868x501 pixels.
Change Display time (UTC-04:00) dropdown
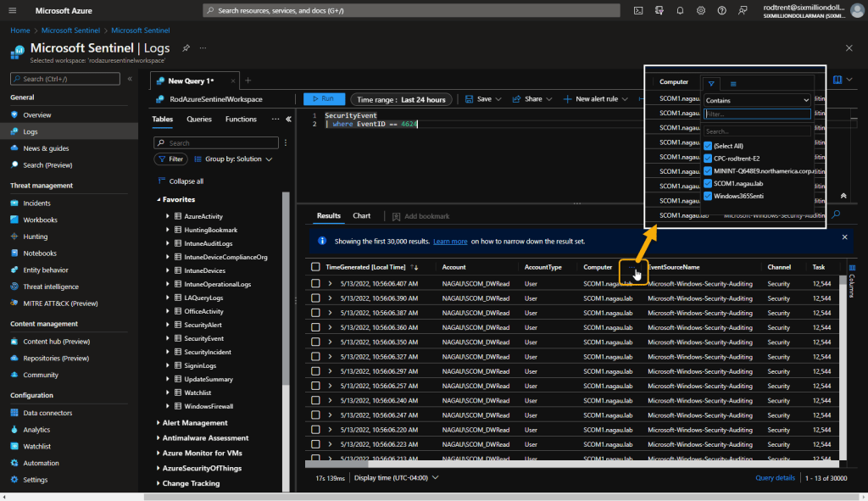(x=397, y=478)
